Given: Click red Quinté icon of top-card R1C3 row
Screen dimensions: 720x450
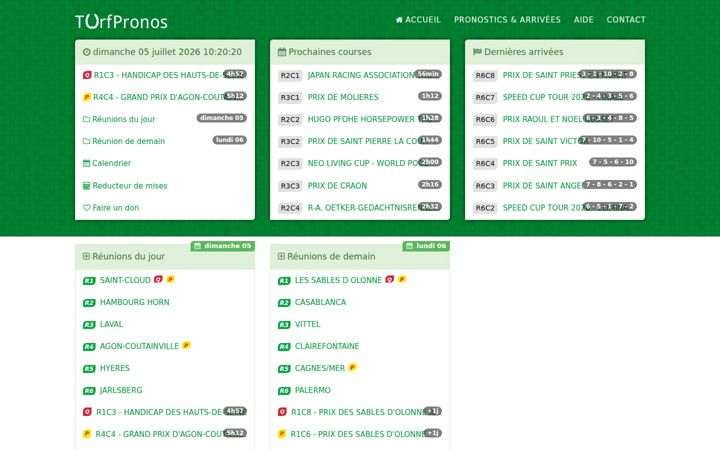Looking at the screenshot, I should click(x=87, y=75).
